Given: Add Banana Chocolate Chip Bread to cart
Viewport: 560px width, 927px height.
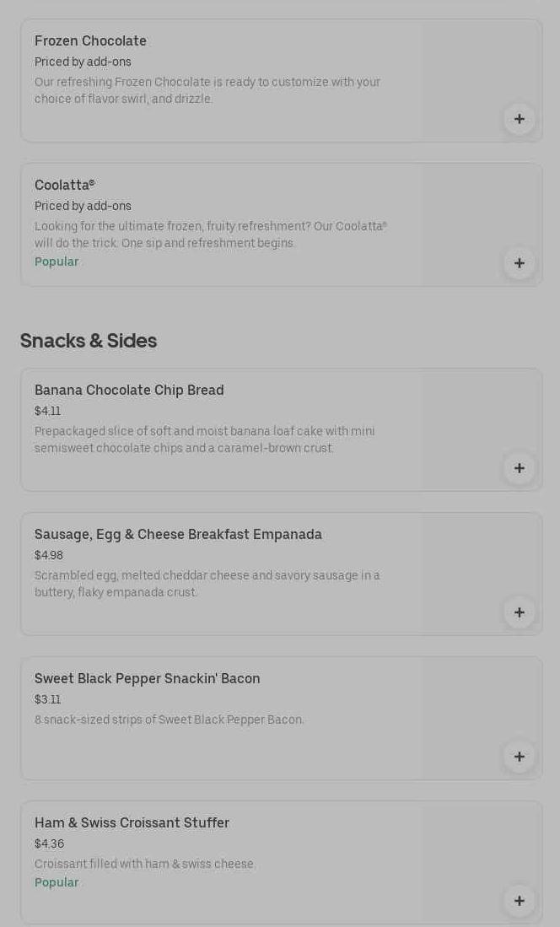Looking at the screenshot, I should [x=519, y=468].
